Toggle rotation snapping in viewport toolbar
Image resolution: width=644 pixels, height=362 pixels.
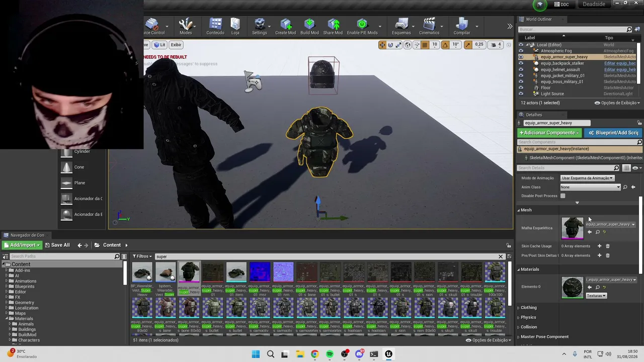[445, 45]
